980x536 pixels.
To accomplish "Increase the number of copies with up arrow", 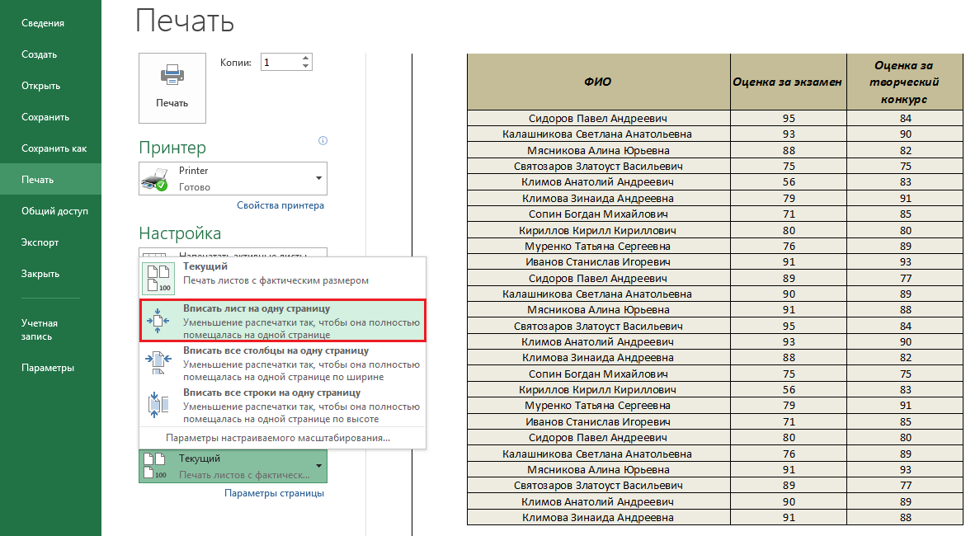I will (x=306, y=58).
